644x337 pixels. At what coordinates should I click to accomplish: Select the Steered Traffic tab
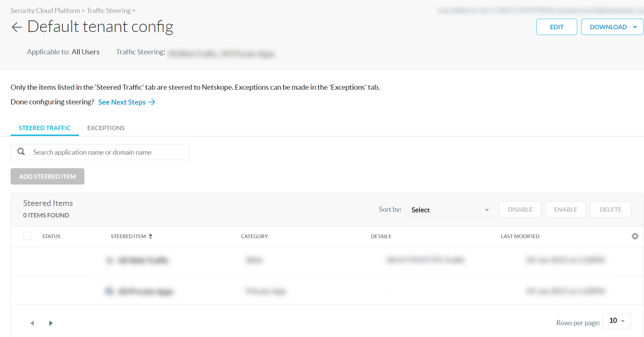[45, 128]
